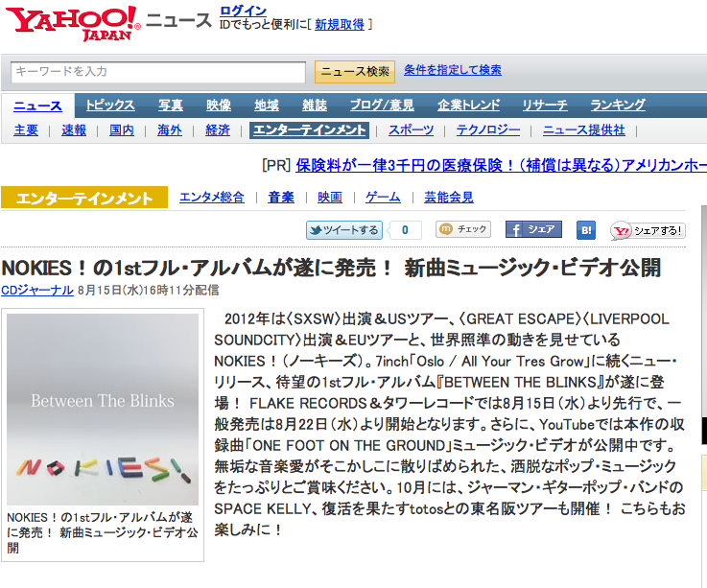Click the tweet count bubble showing 0
Viewport: 707px width, 588px height.
(x=405, y=230)
